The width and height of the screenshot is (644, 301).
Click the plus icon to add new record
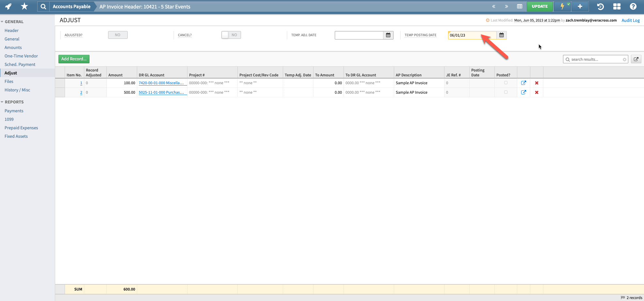(580, 6)
